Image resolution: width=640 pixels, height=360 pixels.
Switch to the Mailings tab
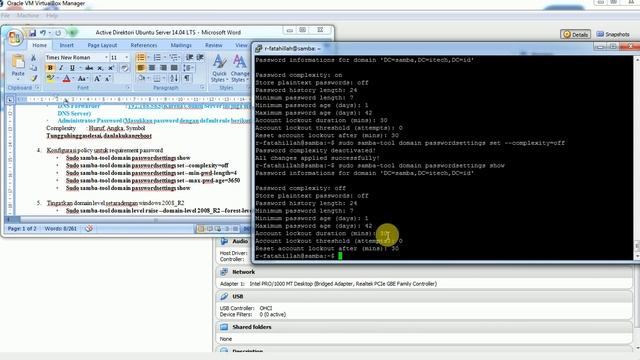(x=181, y=45)
